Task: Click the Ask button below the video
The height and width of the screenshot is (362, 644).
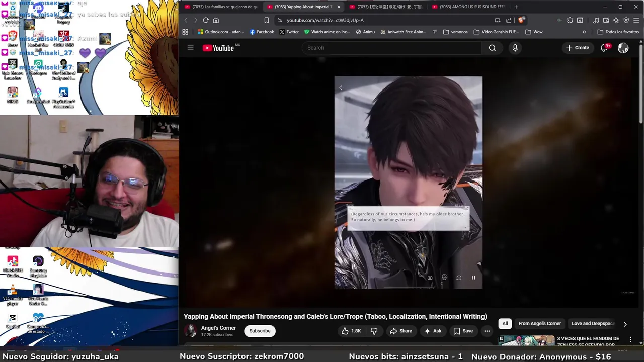Action: pyautogui.click(x=433, y=331)
